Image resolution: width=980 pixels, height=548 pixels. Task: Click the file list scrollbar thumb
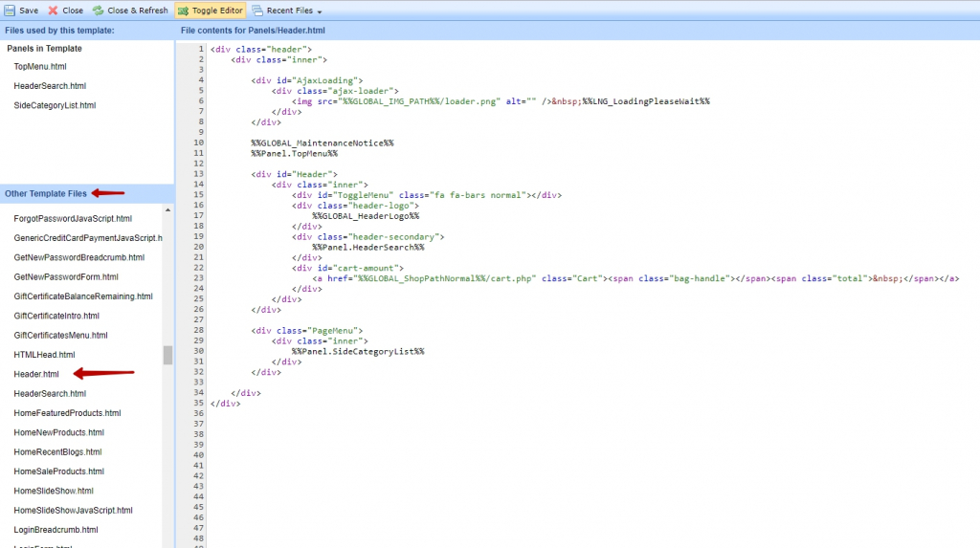coord(167,355)
